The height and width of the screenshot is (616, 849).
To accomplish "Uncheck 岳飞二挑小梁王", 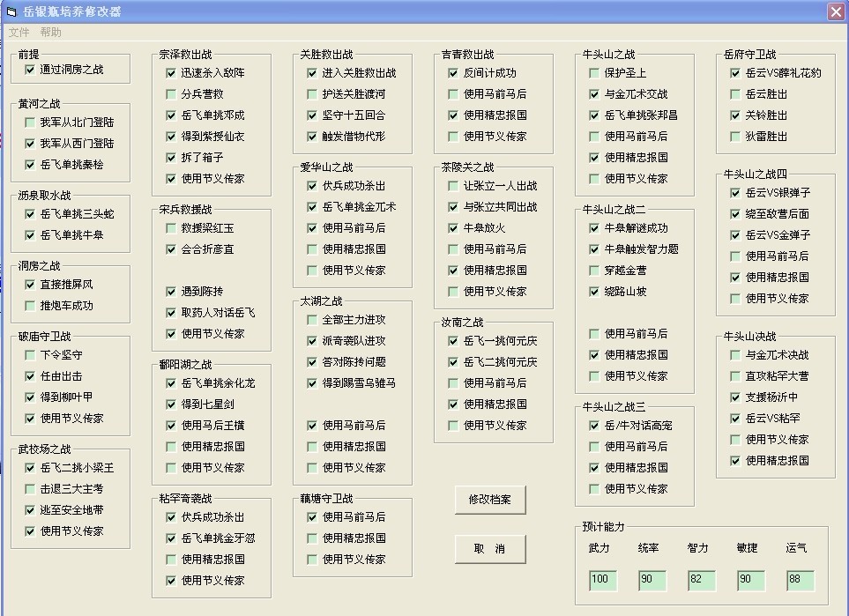I will (x=30, y=468).
